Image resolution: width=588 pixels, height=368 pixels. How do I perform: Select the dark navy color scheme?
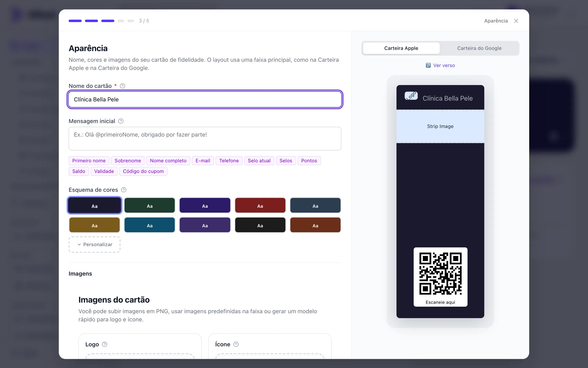point(95,205)
